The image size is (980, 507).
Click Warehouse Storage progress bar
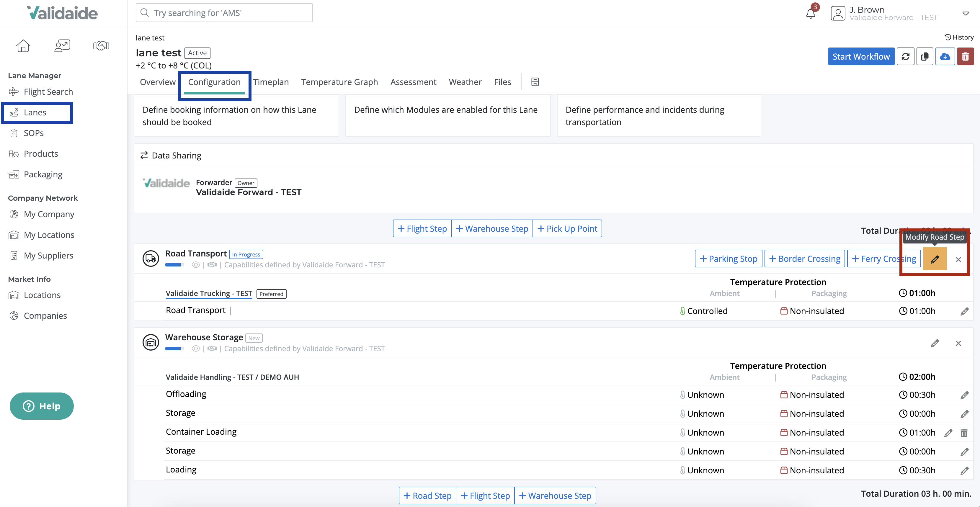(175, 349)
